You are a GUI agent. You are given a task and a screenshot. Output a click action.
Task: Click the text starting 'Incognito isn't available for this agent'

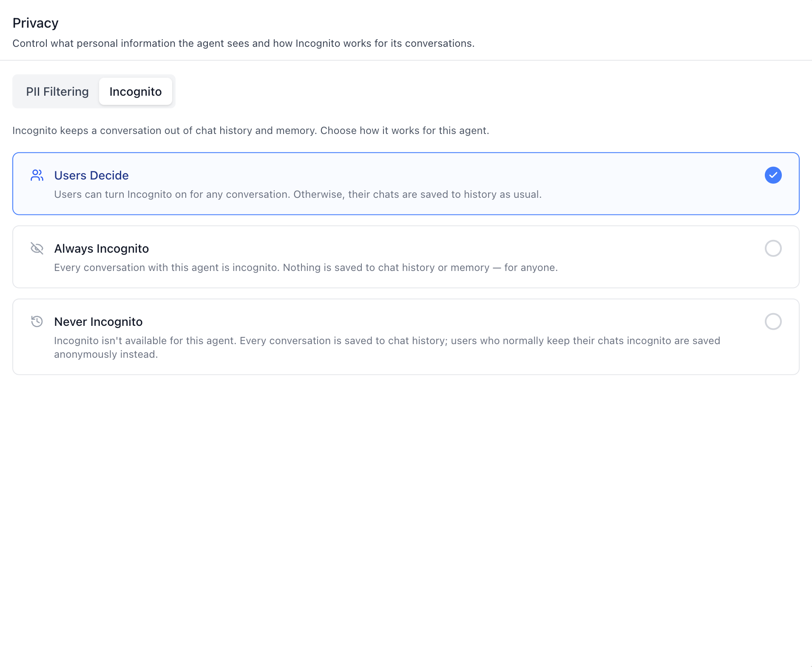[387, 348]
